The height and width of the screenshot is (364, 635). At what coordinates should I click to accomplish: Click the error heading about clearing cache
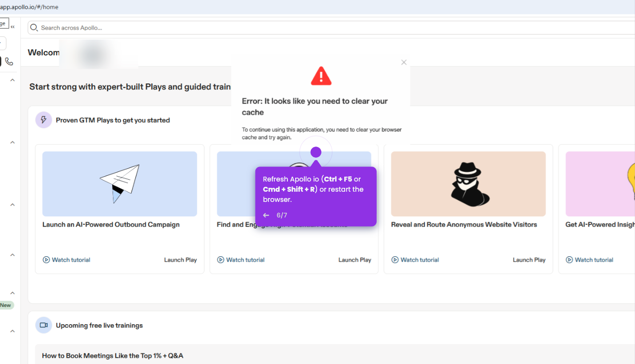pyautogui.click(x=315, y=107)
